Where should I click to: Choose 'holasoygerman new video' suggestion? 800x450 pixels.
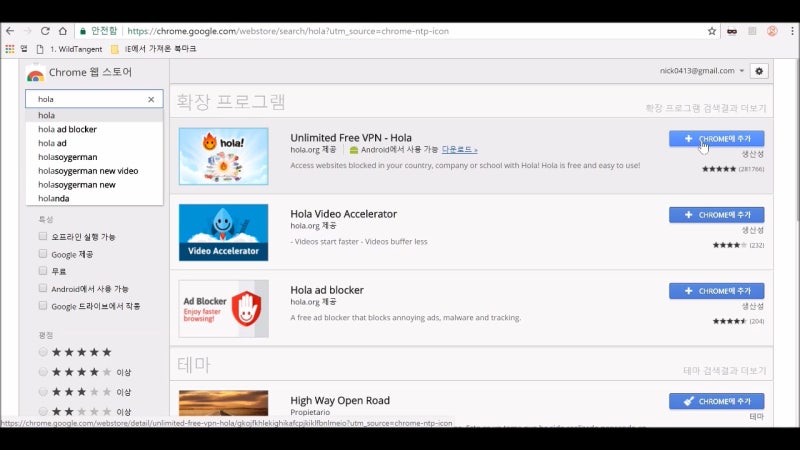(x=94, y=170)
